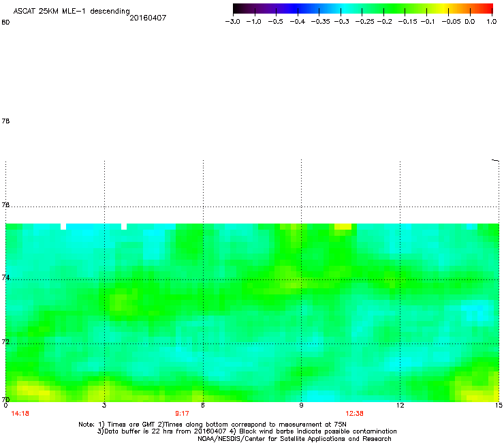This screenshot has height=443, width=504.
Task: Click the "NOAA/NESDIS/Center for Satellite Applications" credit line
Action: click(x=294, y=439)
